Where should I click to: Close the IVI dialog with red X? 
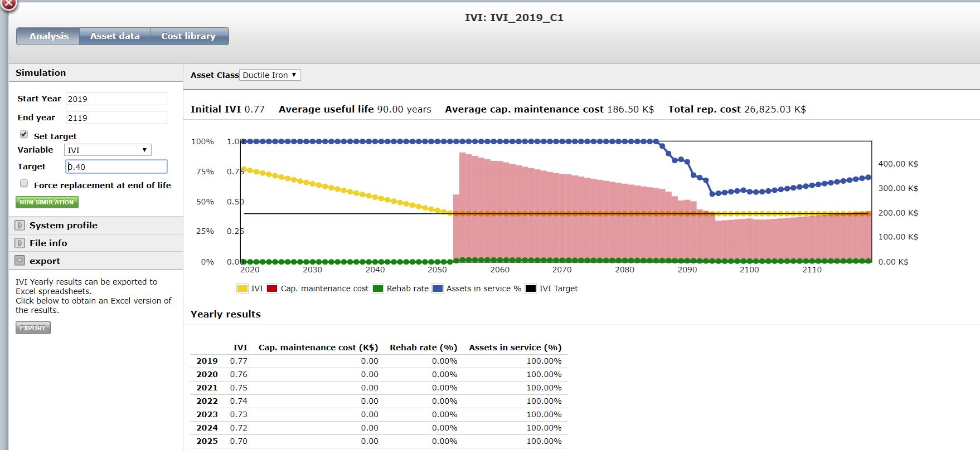point(8,4)
